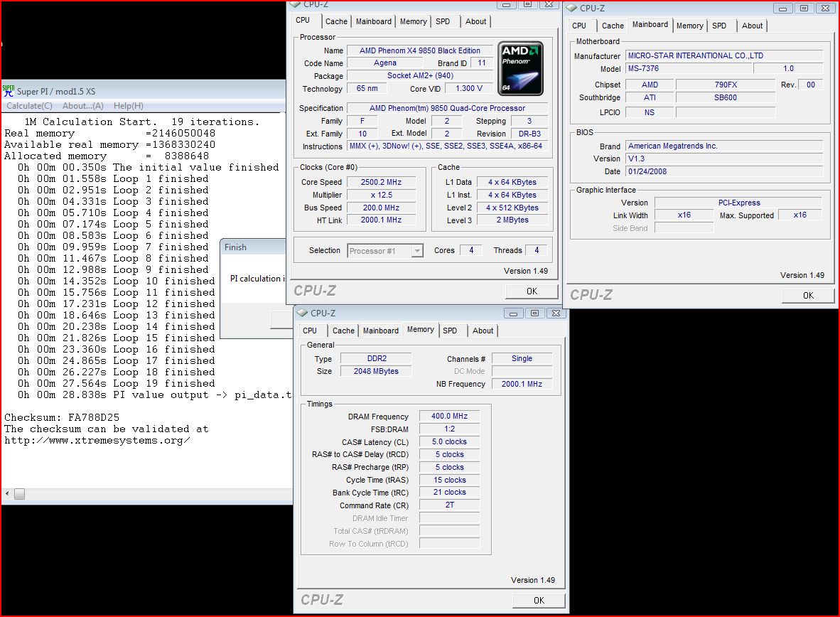Select Memory tab in Mainboard window
The image size is (840, 617).
(x=690, y=26)
